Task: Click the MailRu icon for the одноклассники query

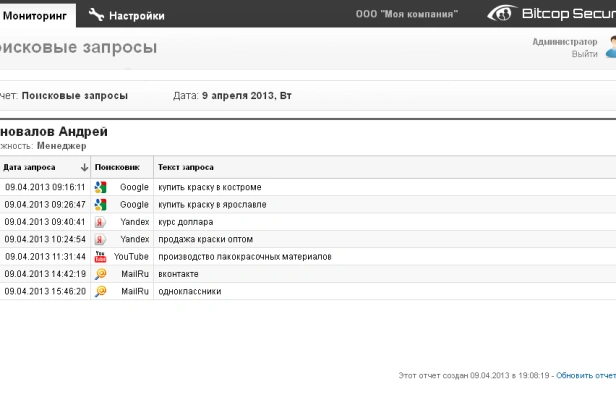Action: 101,291
